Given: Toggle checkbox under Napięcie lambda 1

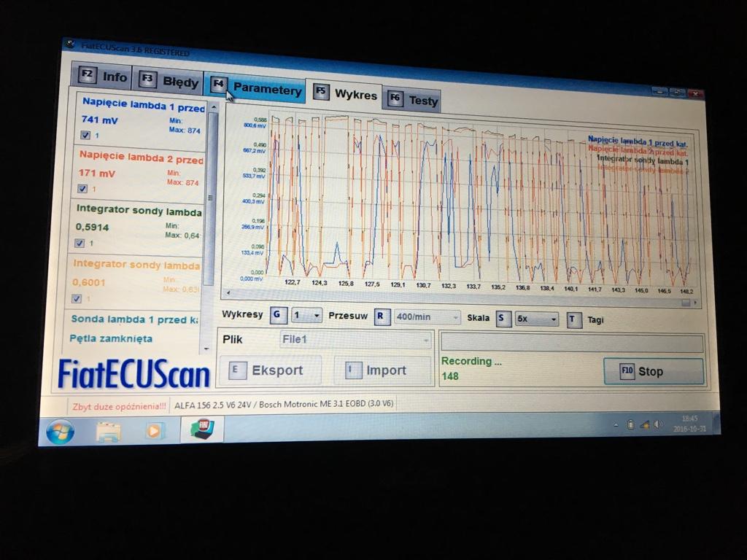Looking at the screenshot, I should tap(85, 135).
